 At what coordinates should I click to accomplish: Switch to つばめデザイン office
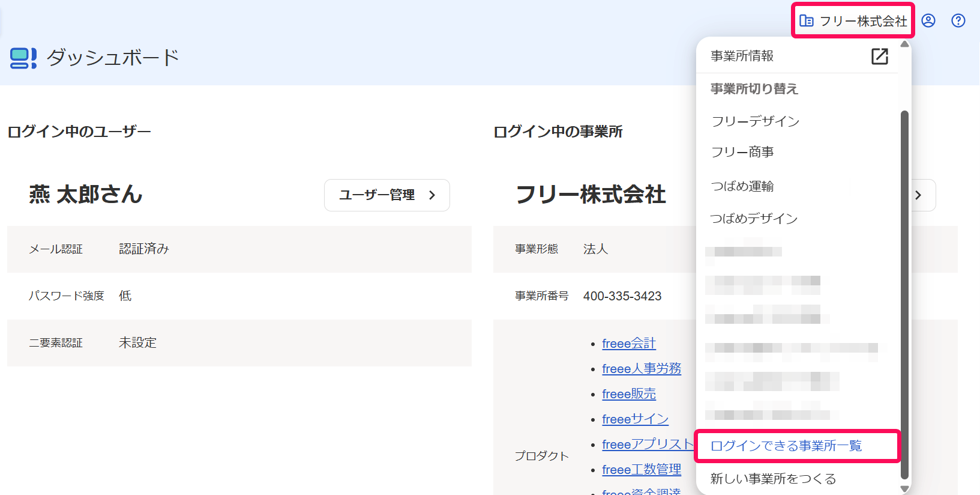pos(754,219)
